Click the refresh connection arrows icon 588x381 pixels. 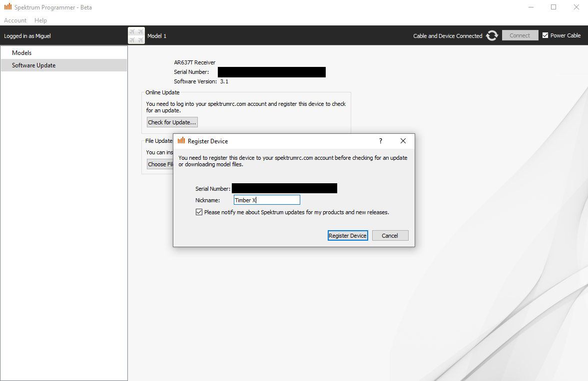pyautogui.click(x=492, y=35)
